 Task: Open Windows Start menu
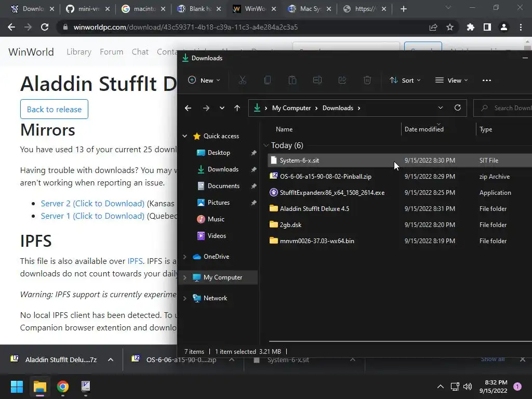click(17, 387)
